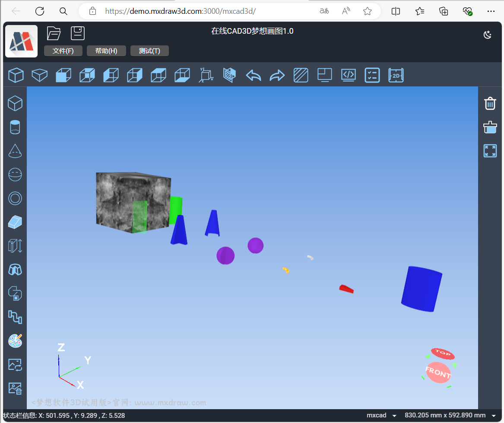Image resolution: width=504 pixels, height=423 pixels.
Task: Click the image swap texture icon
Action: pyautogui.click(x=15, y=365)
